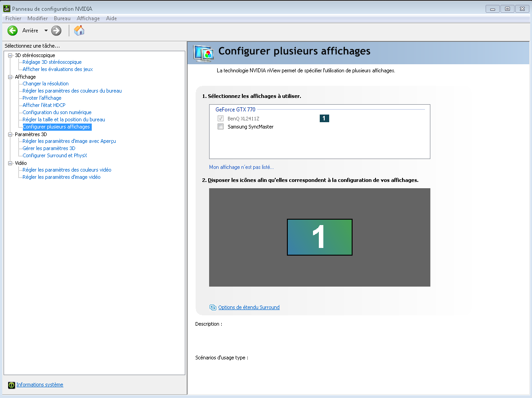Open the Fichier menu
Image resolution: width=532 pixels, height=398 pixels.
pos(13,18)
